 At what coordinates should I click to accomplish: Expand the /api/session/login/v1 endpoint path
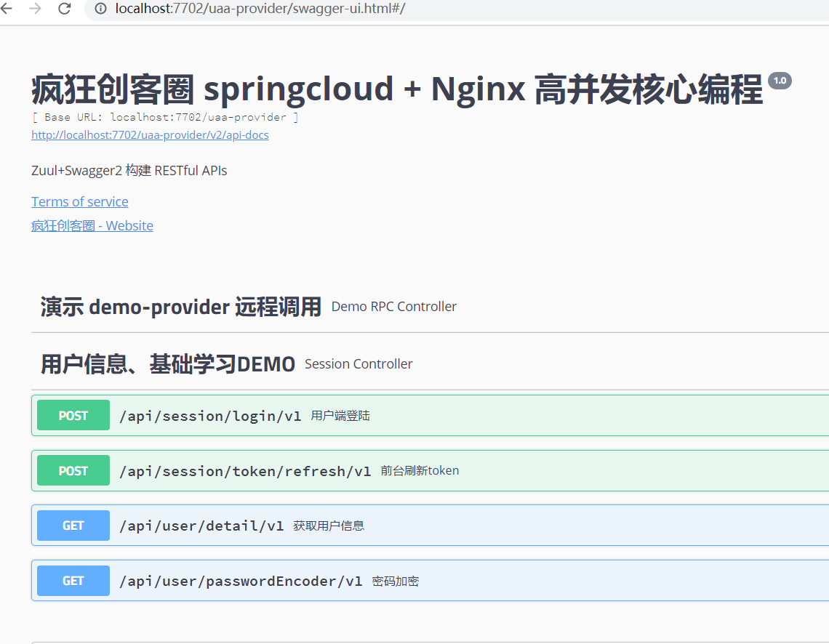tap(210, 416)
